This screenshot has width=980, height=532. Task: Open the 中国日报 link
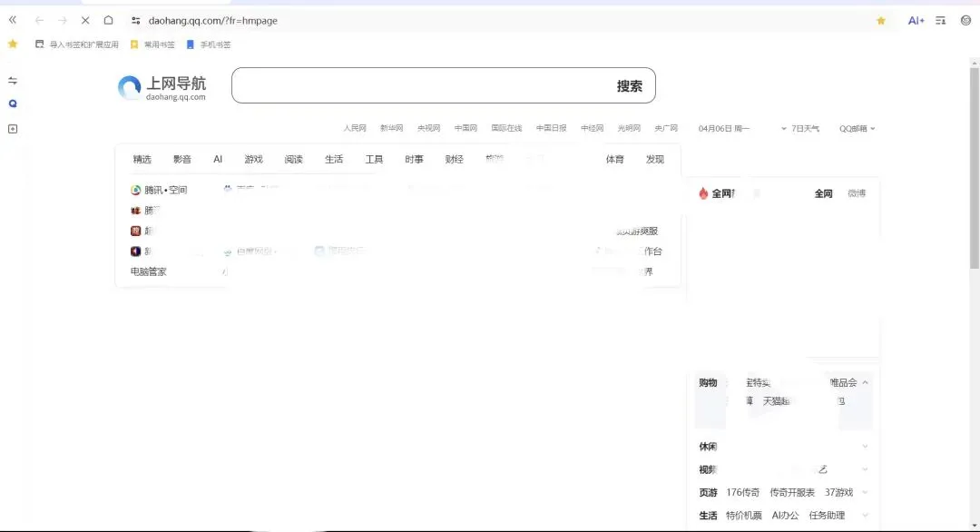point(552,128)
